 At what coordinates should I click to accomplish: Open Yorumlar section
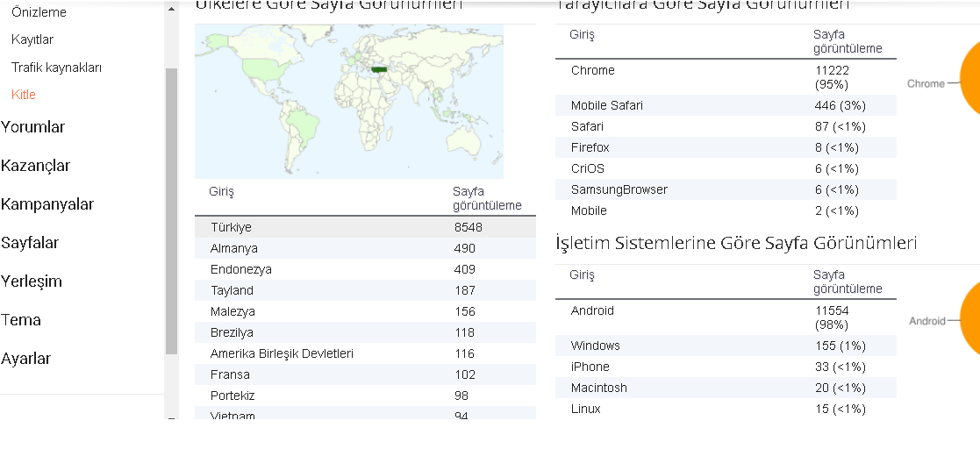(x=32, y=127)
